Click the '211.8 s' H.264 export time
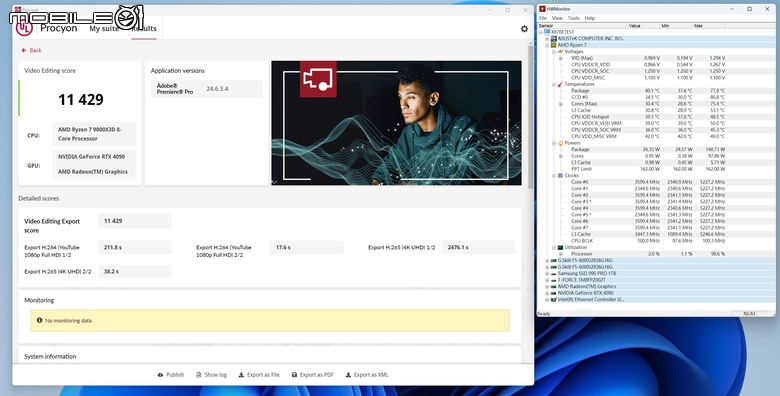This screenshot has height=396, width=780. point(135,247)
